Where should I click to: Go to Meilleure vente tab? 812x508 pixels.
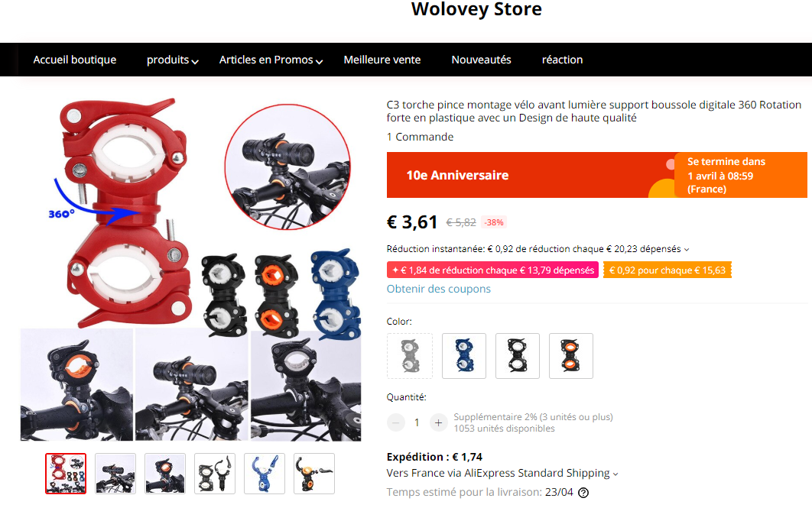tap(382, 60)
